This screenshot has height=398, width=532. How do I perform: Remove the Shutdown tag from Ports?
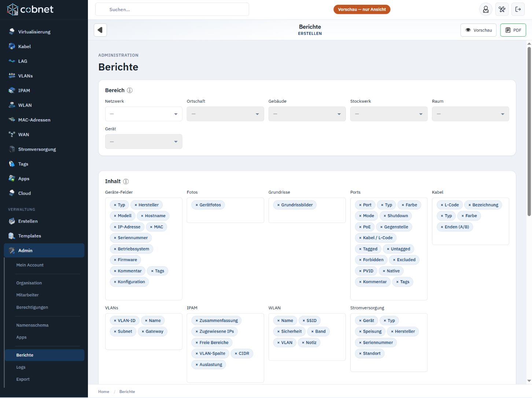(385, 216)
